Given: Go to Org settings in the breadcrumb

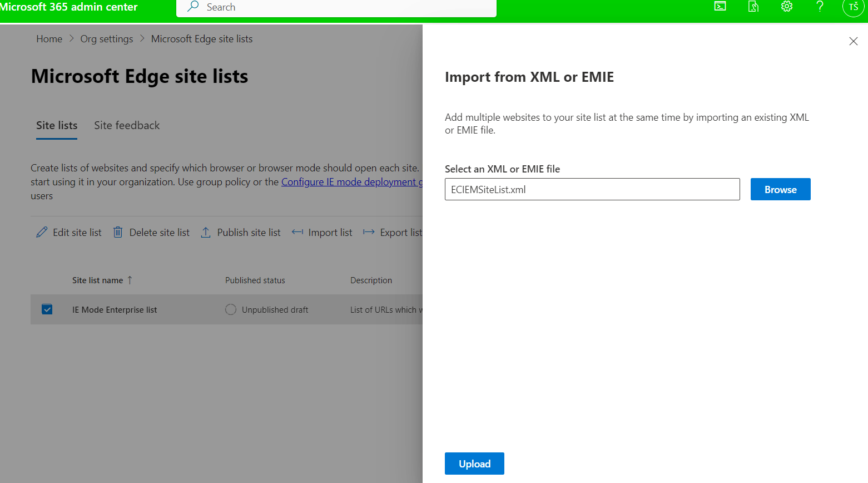Looking at the screenshot, I should tap(107, 39).
